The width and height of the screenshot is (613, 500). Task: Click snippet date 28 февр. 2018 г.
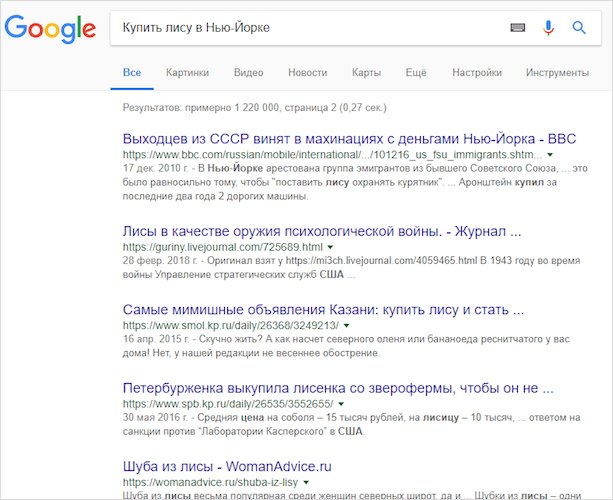click(x=160, y=261)
